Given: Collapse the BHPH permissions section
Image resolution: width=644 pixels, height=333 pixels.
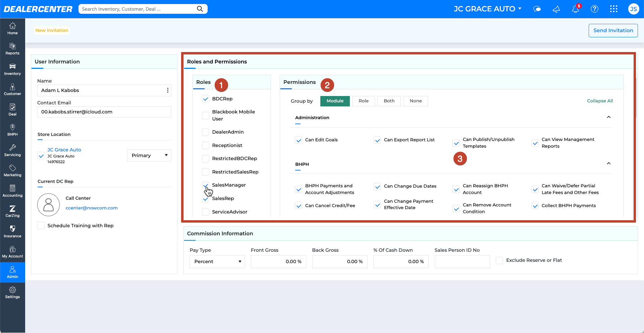Looking at the screenshot, I should click(x=609, y=163).
